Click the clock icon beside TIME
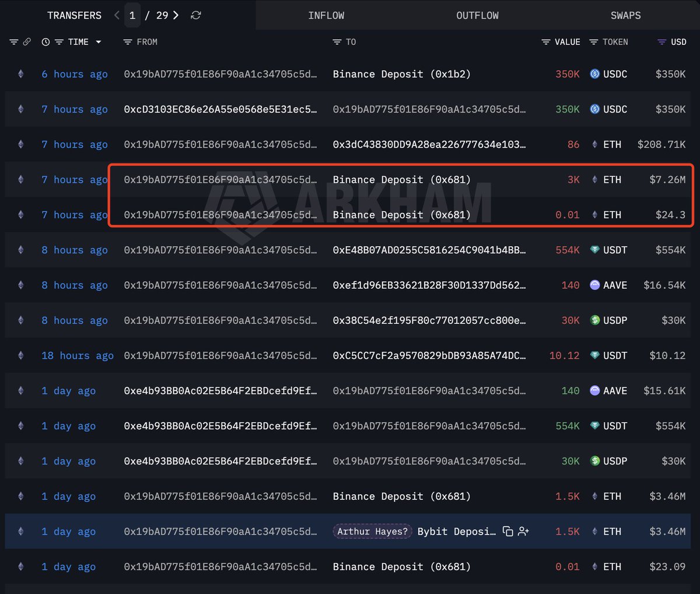700x594 pixels. click(45, 42)
